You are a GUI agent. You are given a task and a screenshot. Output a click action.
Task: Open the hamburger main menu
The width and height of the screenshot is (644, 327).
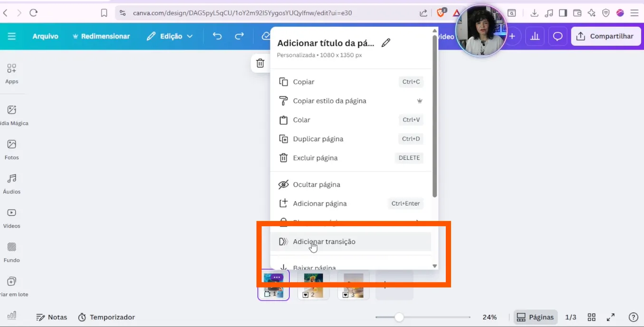[x=12, y=36]
